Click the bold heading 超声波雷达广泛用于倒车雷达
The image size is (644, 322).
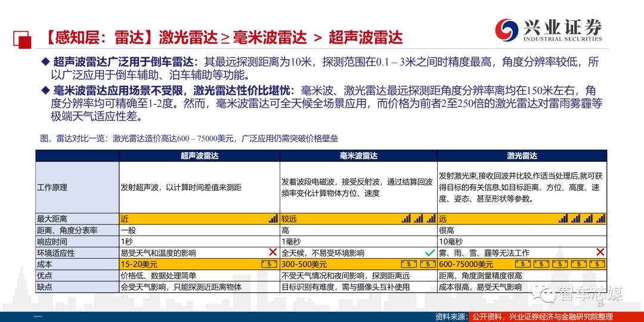coord(125,63)
